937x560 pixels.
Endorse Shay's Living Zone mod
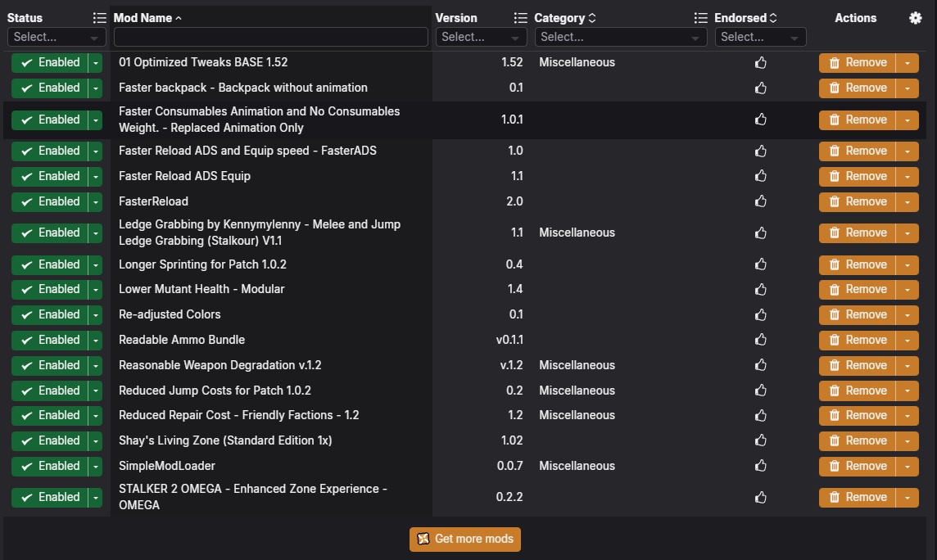coord(761,440)
